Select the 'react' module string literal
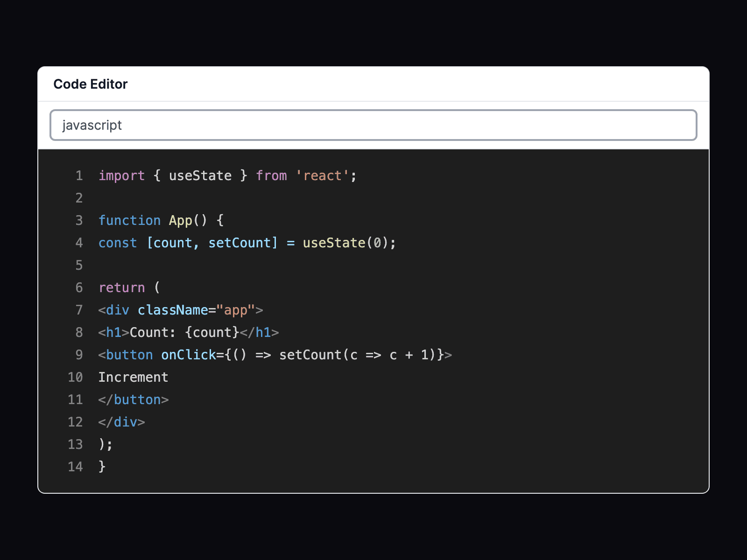 322,175
